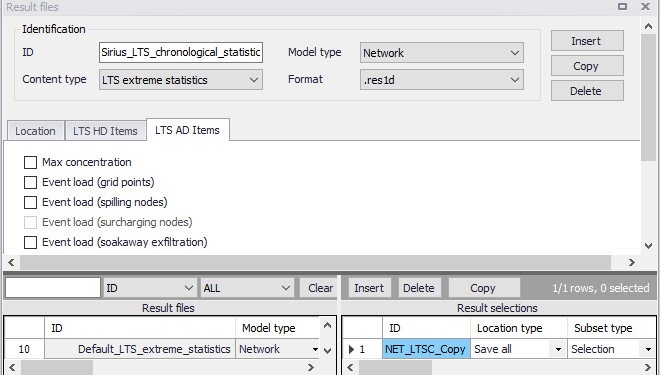Click the filter text field
660x375 pixels.
coord(53,288)
